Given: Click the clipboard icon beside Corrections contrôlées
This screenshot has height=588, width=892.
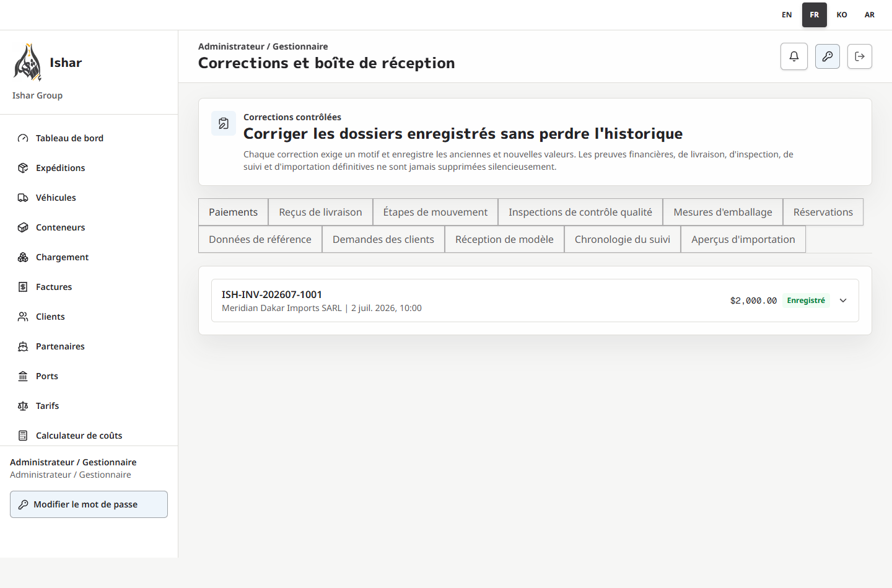Looking at the screenshot, I should pos(224,123).
